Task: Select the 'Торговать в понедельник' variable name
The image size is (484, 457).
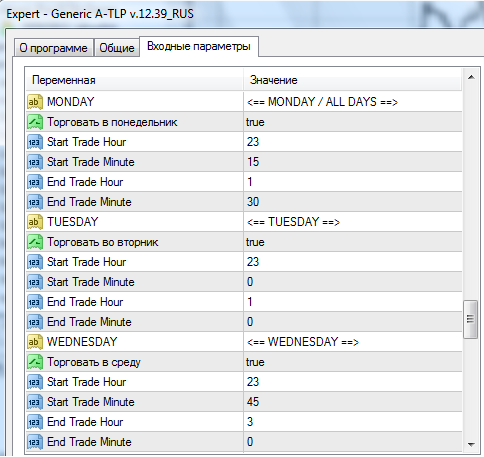Action: click(x=112, y=122)
